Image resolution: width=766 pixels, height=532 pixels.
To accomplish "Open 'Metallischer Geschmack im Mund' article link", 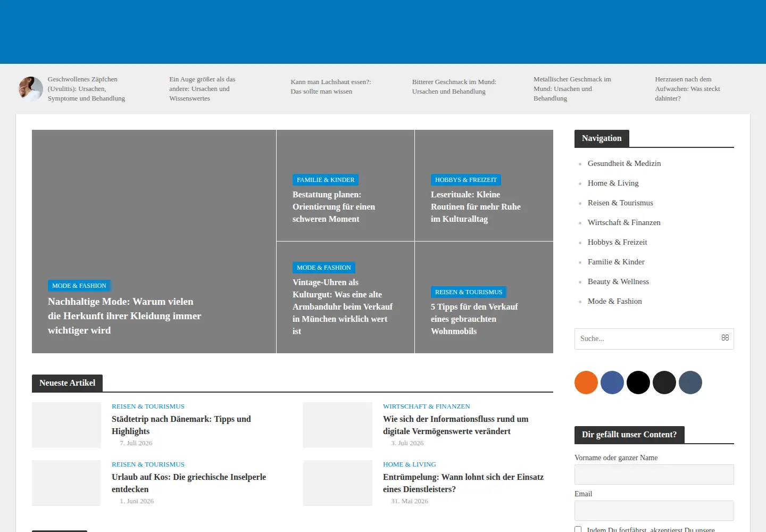I will 572,89.
